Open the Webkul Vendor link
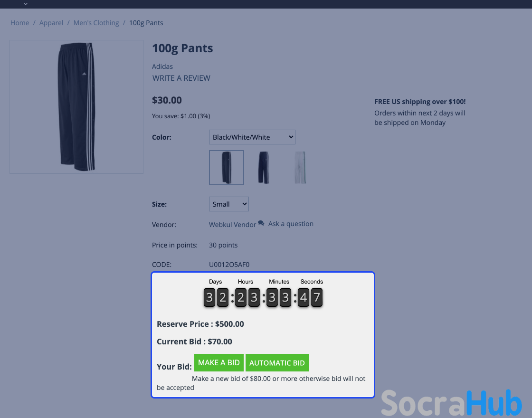The width and height of the screenshot is (532, 418). coord(232,225)
